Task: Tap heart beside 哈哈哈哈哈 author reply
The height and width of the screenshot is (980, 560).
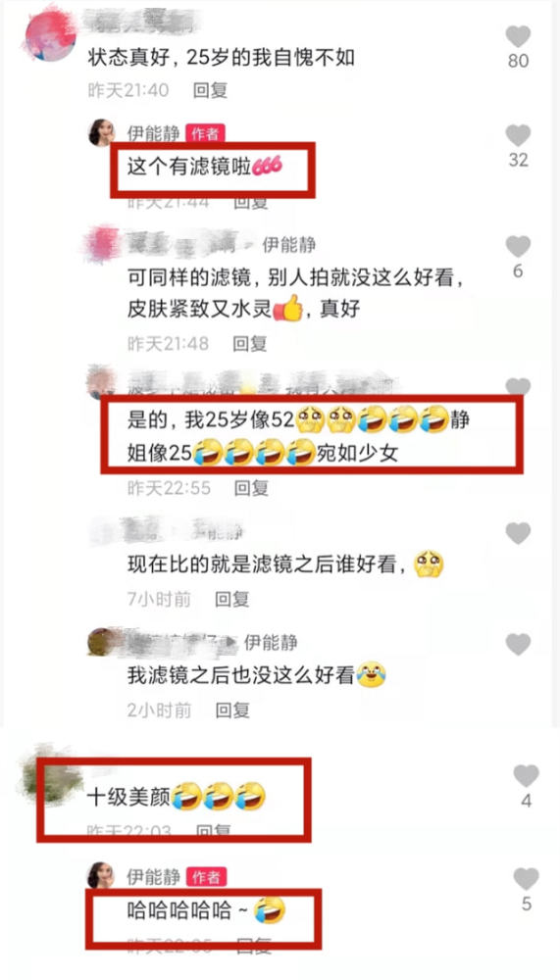Action: point(527,879)
